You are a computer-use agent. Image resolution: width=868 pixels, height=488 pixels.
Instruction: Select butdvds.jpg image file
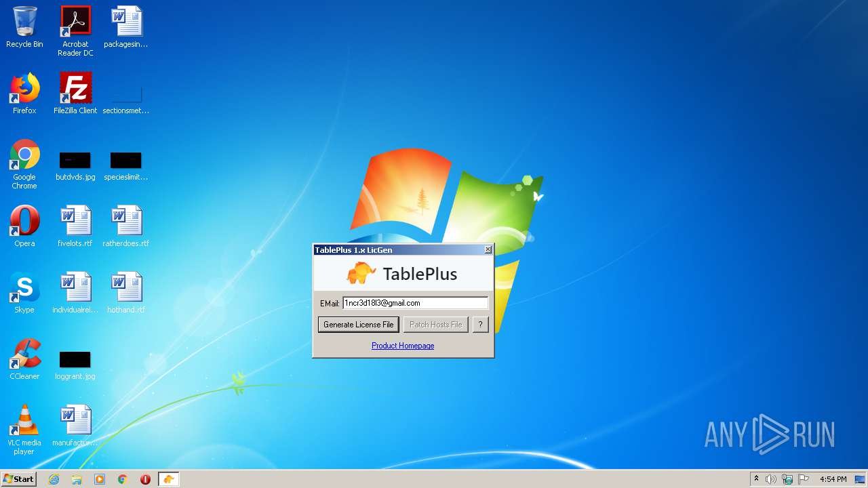[x=75, y=166]
